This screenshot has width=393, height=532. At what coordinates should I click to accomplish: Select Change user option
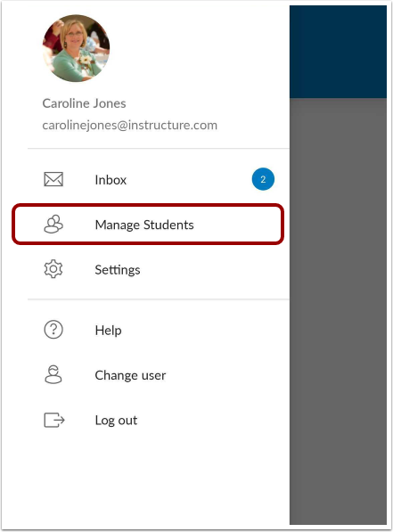pos(159,375)
